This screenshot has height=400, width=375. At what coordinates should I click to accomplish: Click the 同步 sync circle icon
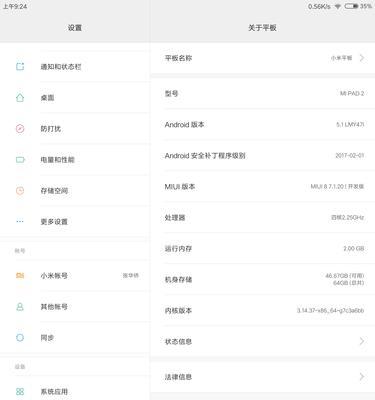coord(20,338)
